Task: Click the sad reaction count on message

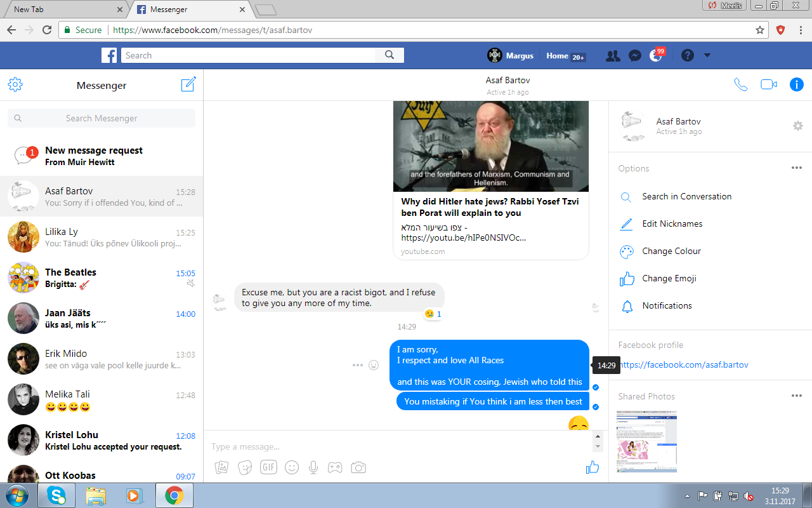Action: point(433,314)
